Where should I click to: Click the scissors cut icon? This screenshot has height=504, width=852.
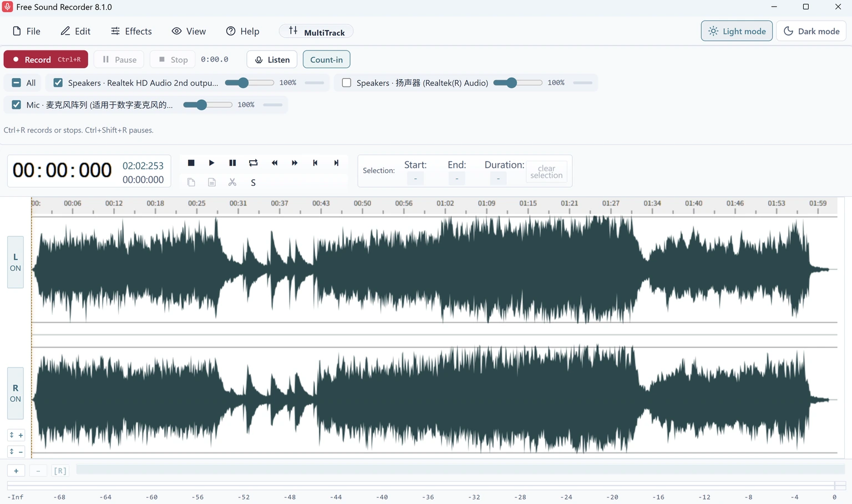(232, 182)
